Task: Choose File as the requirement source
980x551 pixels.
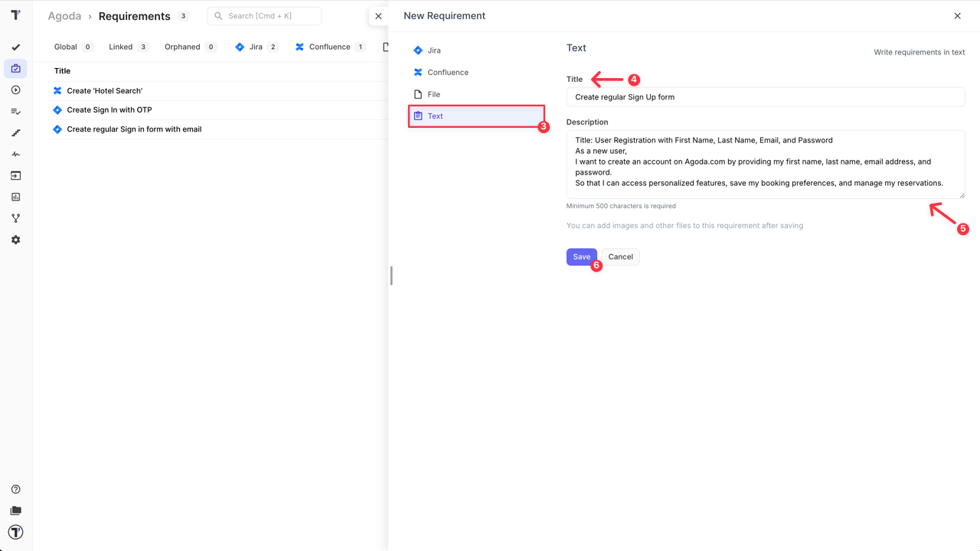Action: (434, 94)
